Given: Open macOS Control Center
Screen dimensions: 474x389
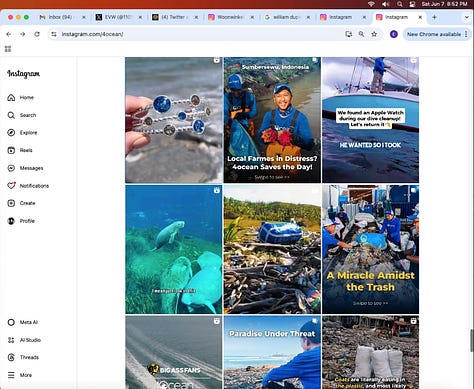Looking at the screenshot, I should point(412,4).
